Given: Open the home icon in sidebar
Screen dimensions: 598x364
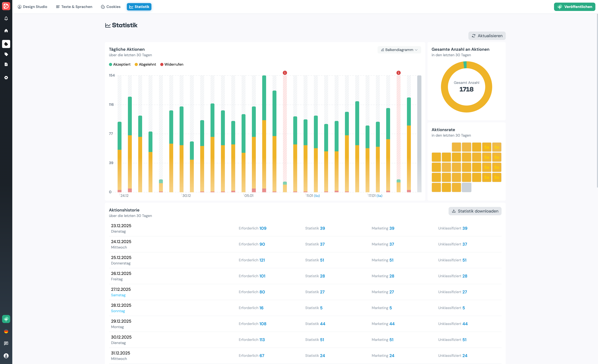Looking at the screenshot, I should point(6,31).
